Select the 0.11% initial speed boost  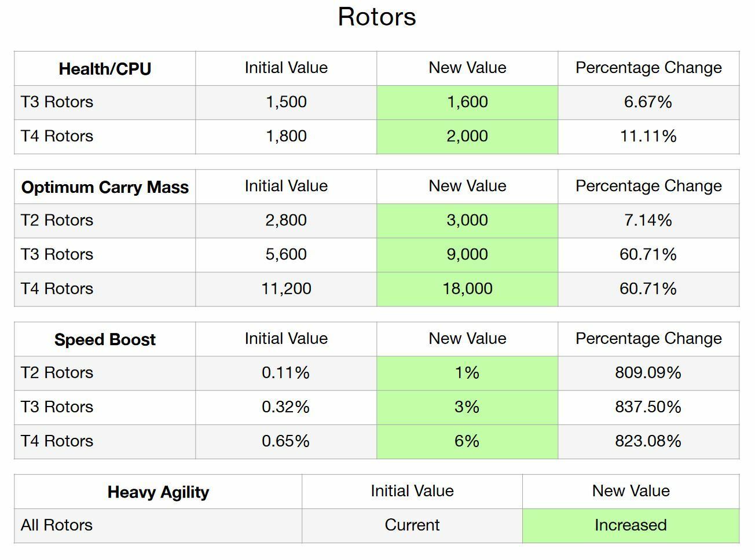[286, 373]
